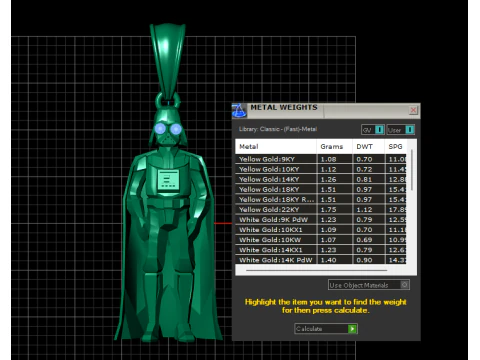The width and height of the screenshot is (480, 360).
Task: Click the 1.40 grams value
Action: (x=328, y=260)
